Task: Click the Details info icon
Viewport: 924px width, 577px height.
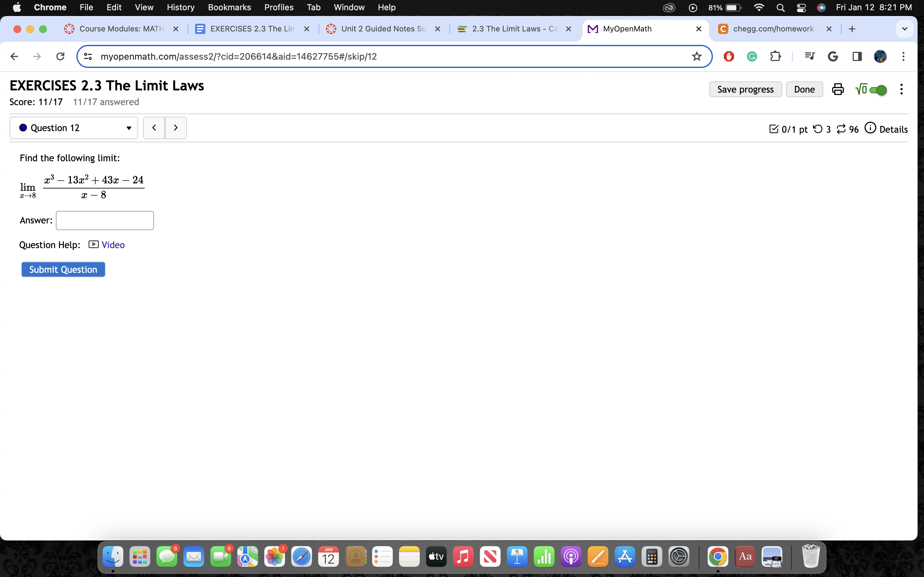Action: (870, 128)
